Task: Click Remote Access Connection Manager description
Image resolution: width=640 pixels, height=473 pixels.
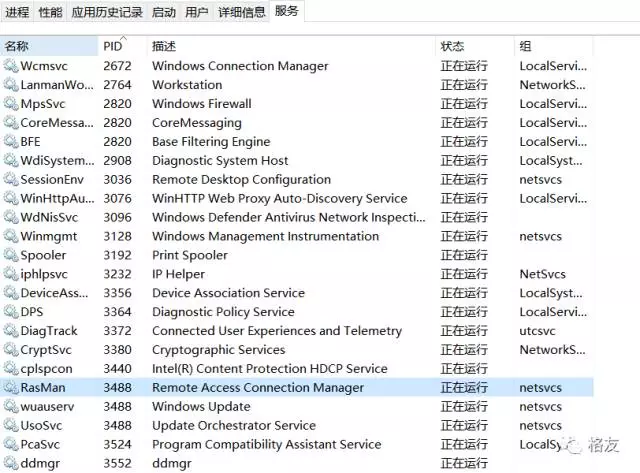Action: tap(258, 388)
